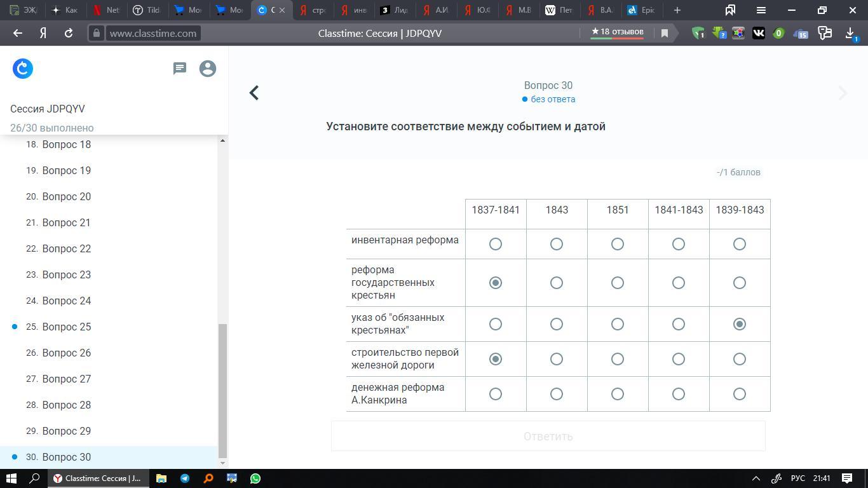The height and width of the screenshot is (488, 868).
Task: Open the green shield extension
Action: pyautogui.click(x=698, y=33)
